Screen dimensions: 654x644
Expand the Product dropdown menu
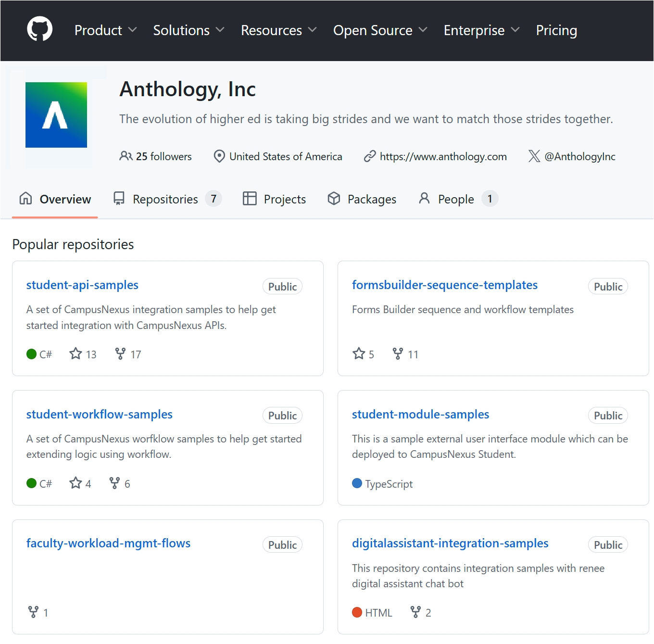105,30
